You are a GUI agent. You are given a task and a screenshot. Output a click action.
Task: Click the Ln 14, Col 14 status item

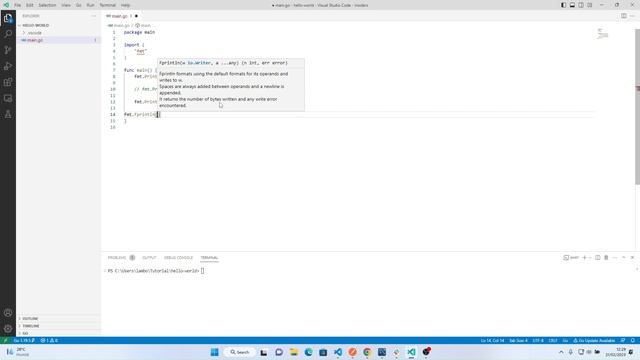pyautogui.click(x=492, y=340)
